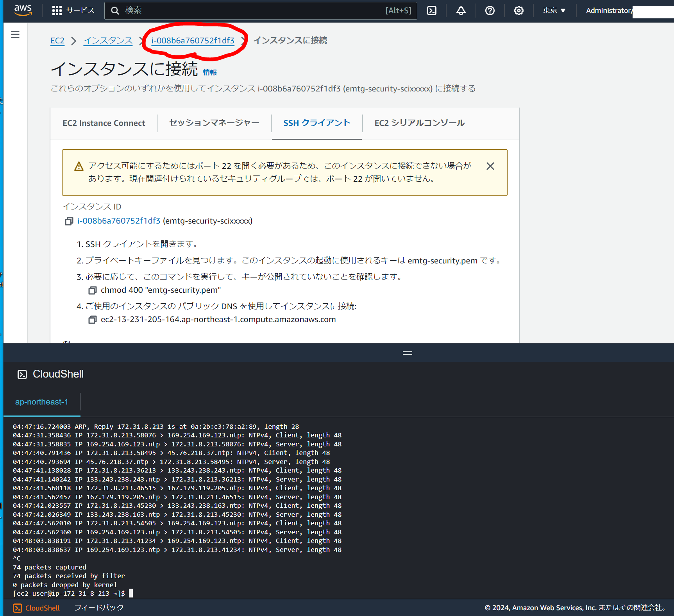
Task: Click the text "0 packets dropped by kernel"
Action: pos(65,585)
